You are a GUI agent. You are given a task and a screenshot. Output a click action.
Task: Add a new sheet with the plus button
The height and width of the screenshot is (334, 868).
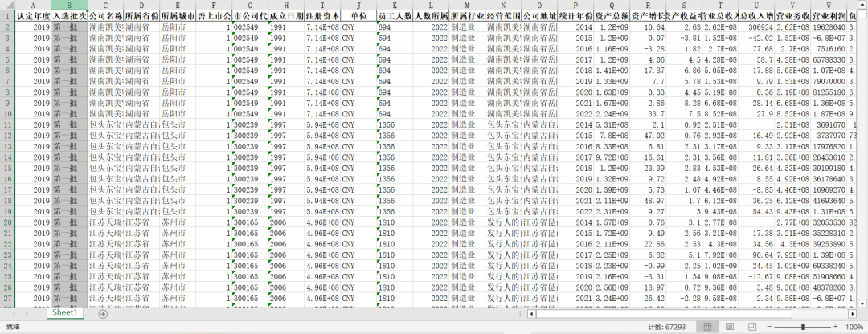[x=103, y=314]
